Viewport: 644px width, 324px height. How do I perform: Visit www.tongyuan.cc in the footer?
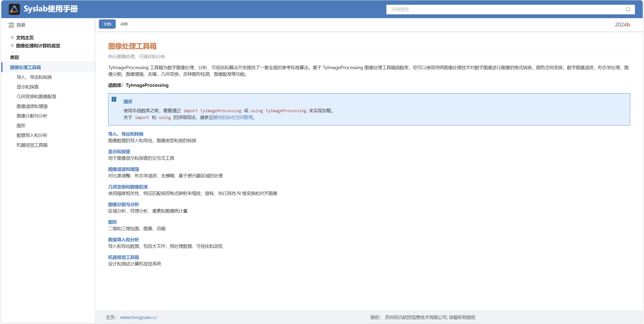point(139,317)
